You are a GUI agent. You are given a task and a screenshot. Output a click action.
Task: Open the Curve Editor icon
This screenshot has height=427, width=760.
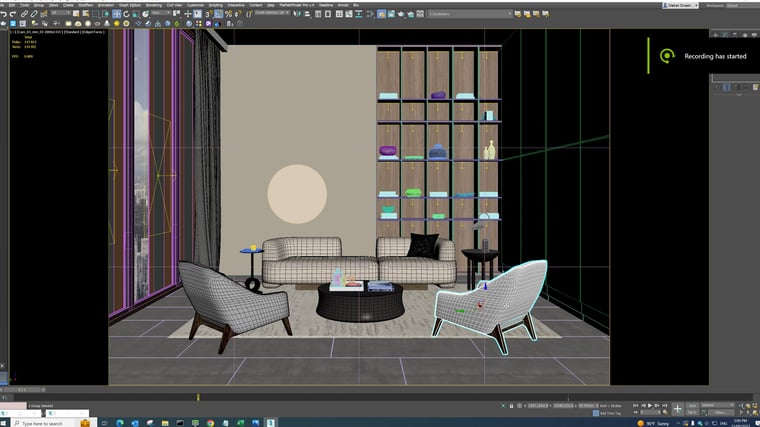pyautogui.click(x=348, y=14)
